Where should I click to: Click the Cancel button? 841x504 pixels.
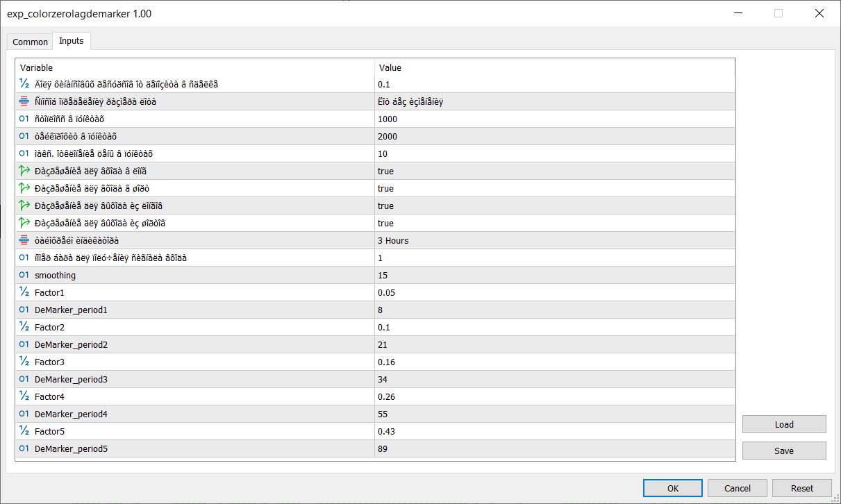(738, 488)
